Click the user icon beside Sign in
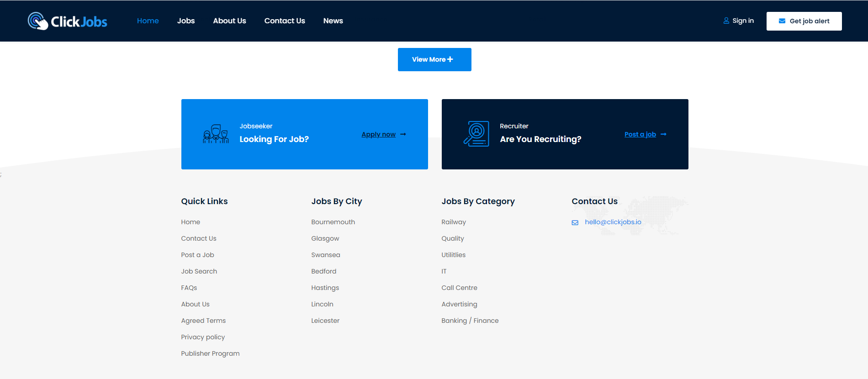 coord(726,21)
